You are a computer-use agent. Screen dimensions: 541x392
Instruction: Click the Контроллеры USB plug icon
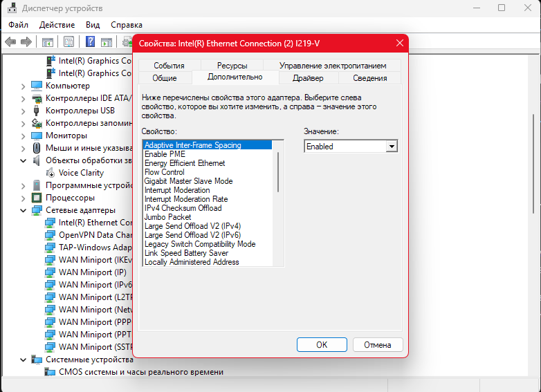[x=37, y=111]
